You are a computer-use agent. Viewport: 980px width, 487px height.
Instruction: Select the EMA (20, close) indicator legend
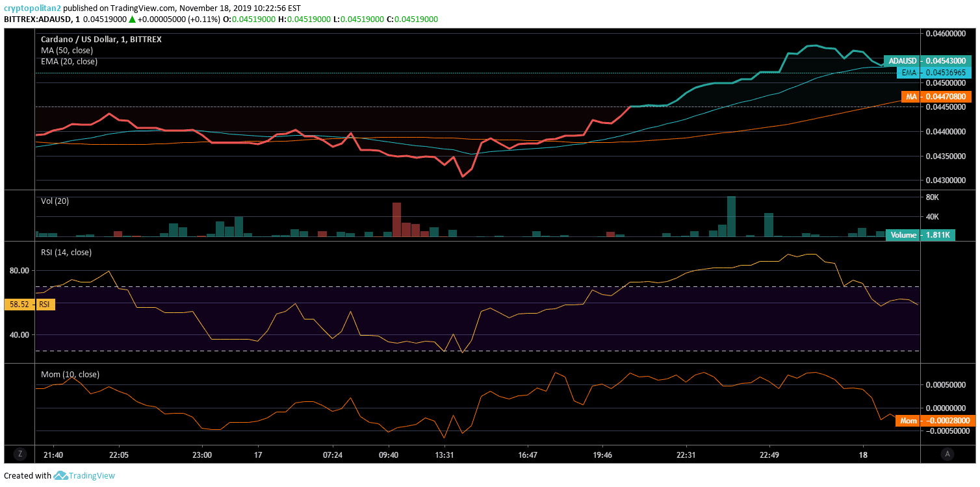point(69,62)
